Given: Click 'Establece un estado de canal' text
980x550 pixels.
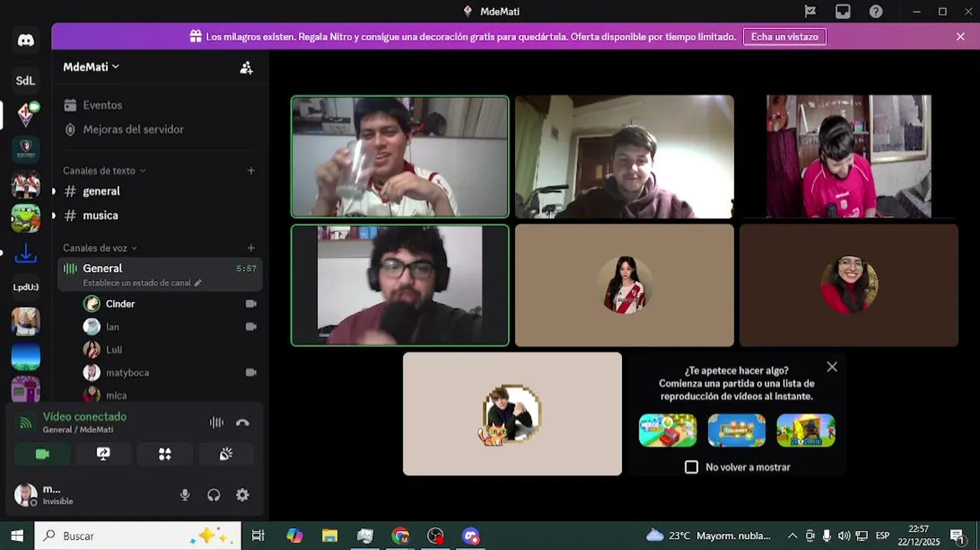Looking at the screenshot, I should [137, 283].
